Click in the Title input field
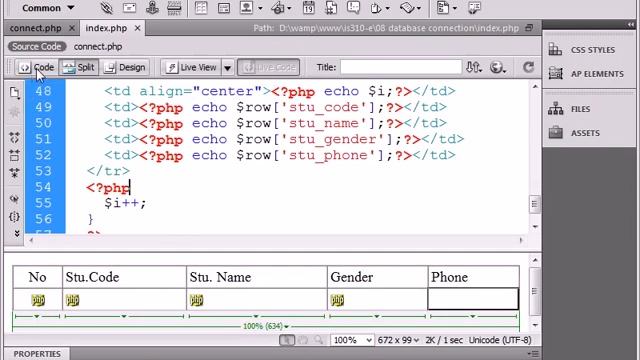The width and height of the screenshot is (640, 360). click(401, 67)
